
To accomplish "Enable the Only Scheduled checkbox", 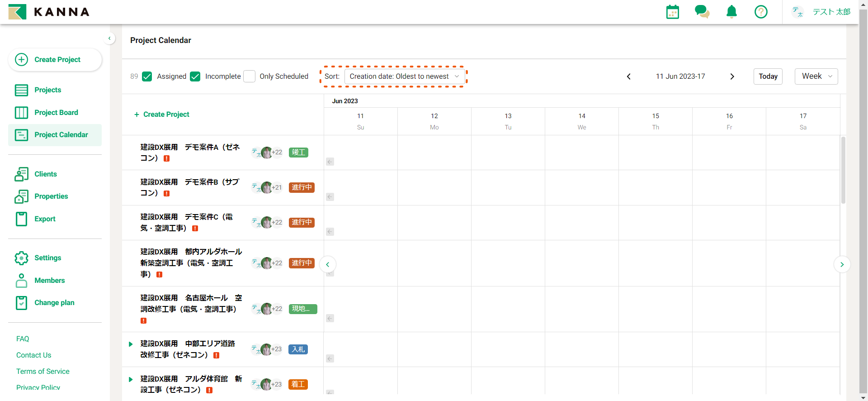I will click(x=249, y=76).
